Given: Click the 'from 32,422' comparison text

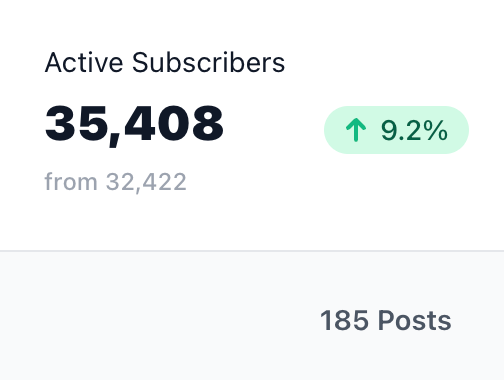Looking at the screenshot, I should 115,182.
